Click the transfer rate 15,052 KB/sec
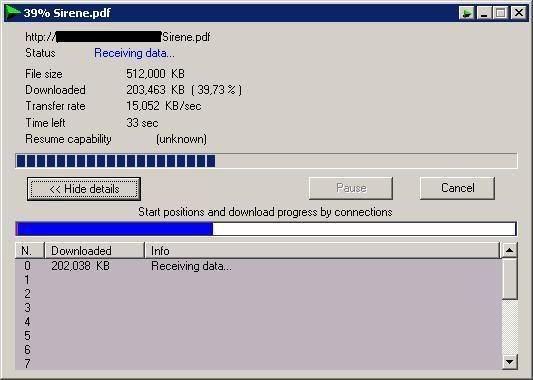The image size is (533, 380). (164, 106)
